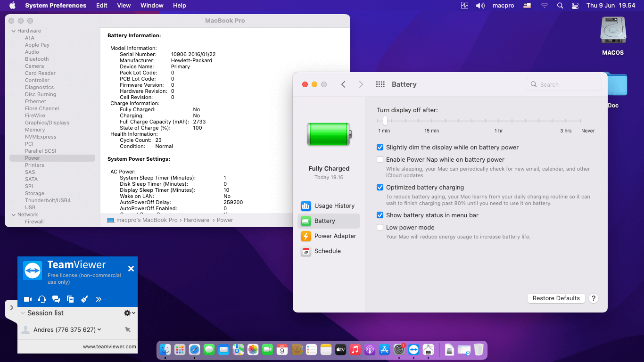Select Graphics/Displays in Hardware list
Viewport: 644px width, 362px height.
47,123
